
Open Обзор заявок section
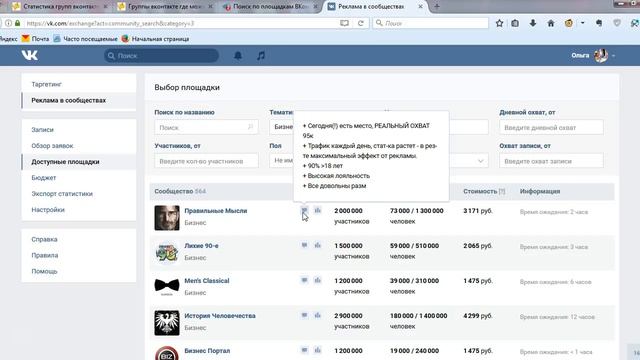tap(52, 146)
